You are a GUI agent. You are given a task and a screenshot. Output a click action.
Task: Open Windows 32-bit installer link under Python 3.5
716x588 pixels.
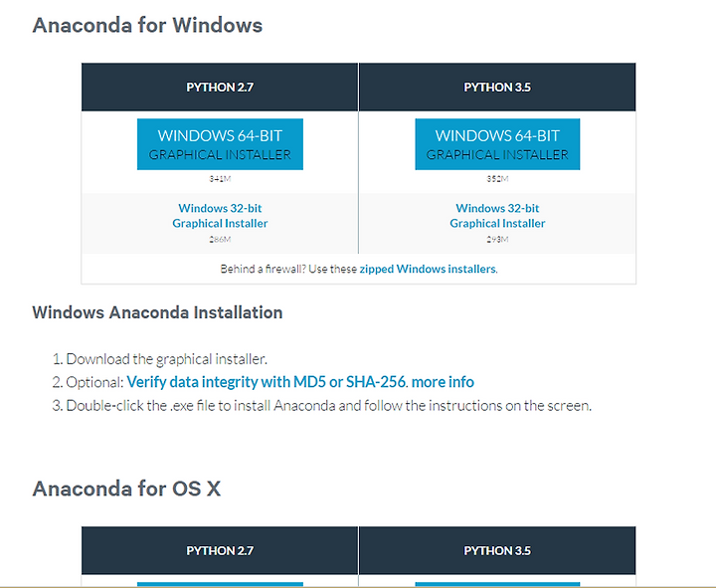tap(497, 216)
